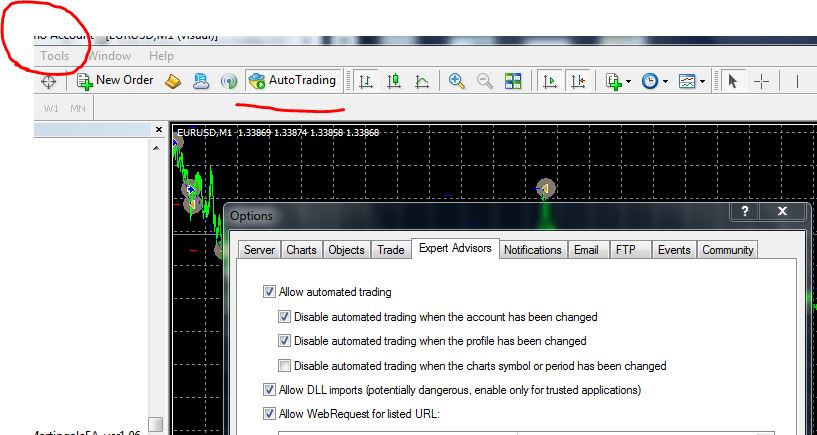Click the left panel scrollbar thumb

(155, 424)
